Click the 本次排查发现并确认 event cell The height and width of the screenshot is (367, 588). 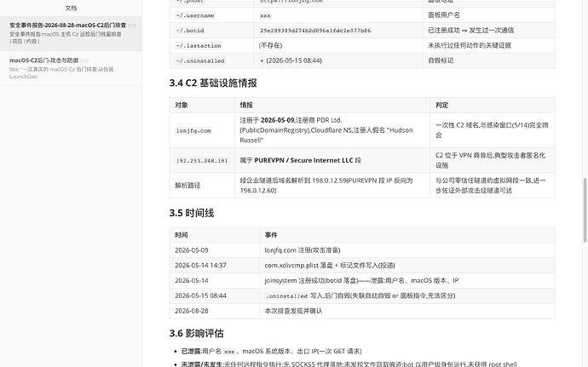[406, 311]
